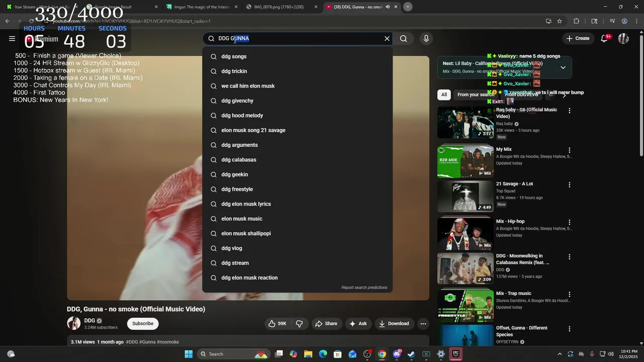644x362 pixels.
Task: Select the 'All' filter chip
Action: [444, 95]
